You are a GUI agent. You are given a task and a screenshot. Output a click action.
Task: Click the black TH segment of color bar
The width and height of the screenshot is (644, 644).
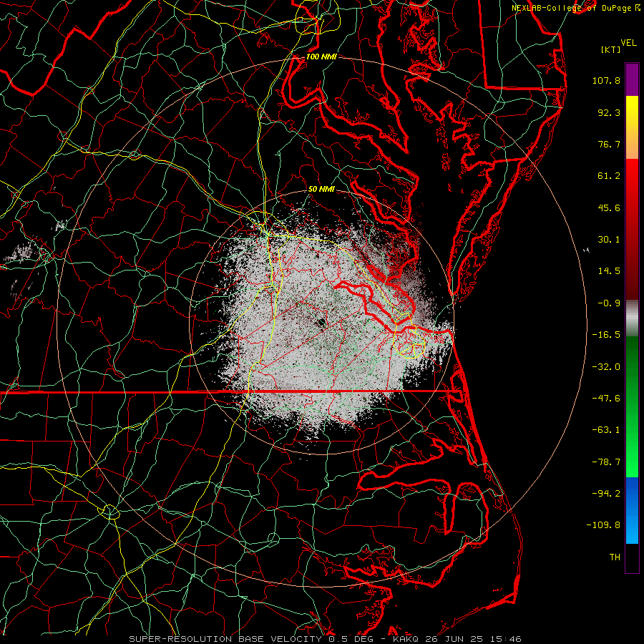pyautogui.click(x=632, y=557)
